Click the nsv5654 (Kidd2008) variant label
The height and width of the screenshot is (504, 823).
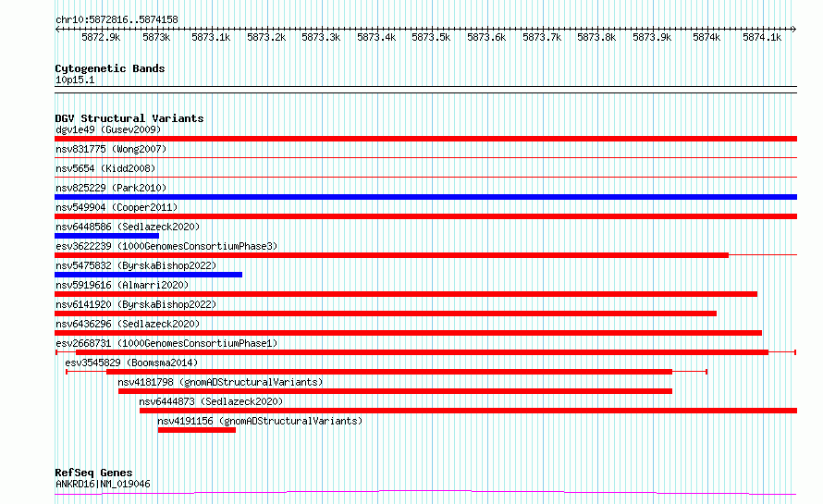[x=105, y=168]
